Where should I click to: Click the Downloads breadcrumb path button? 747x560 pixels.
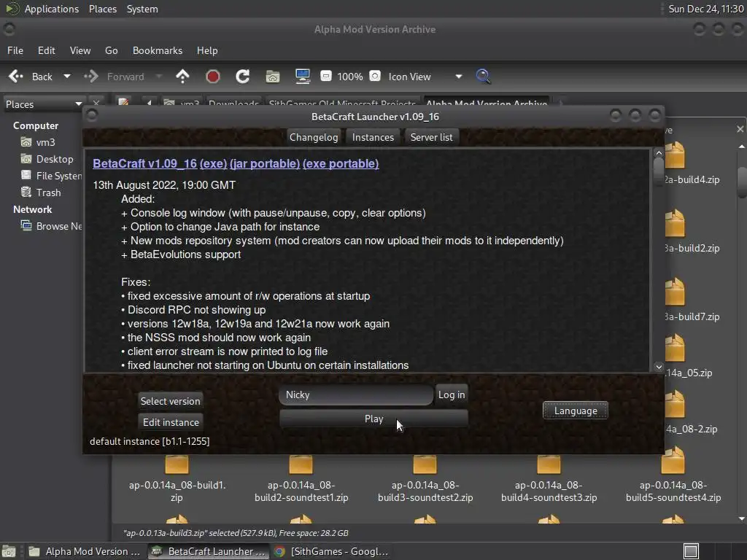(234, 103)
